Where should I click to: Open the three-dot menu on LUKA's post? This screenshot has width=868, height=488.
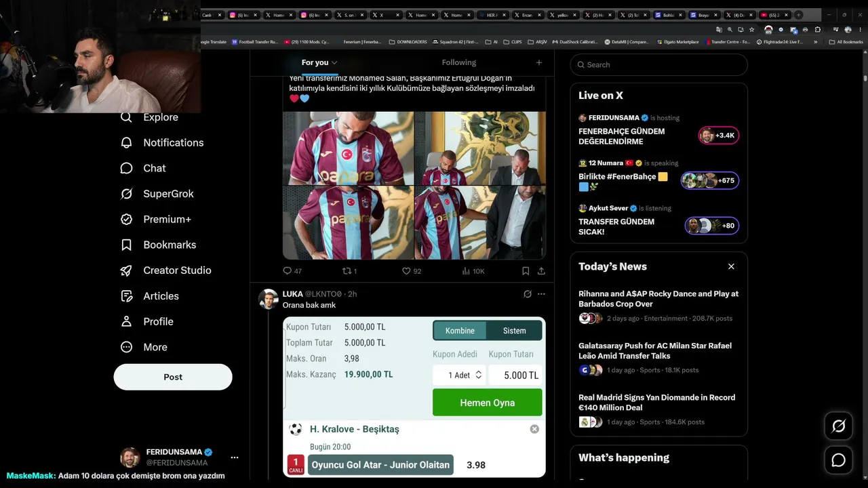(x=541, y=294)
